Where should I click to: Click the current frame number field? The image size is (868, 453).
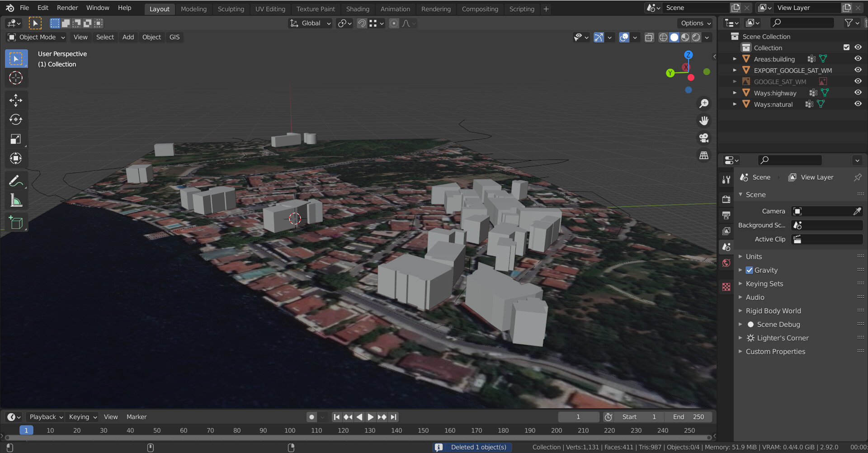tap(578, 417)
